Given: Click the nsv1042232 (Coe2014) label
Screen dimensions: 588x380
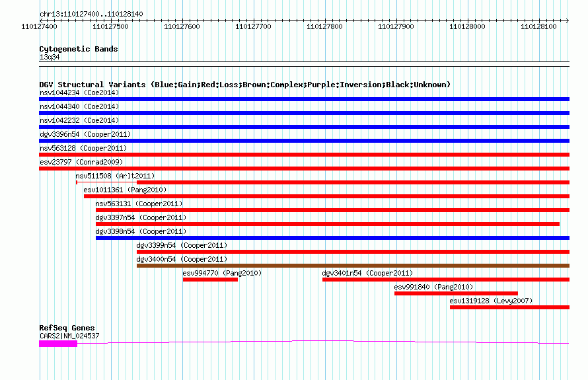Looking at the screenshot, I should pyautogui.click(x=79, y=120).
